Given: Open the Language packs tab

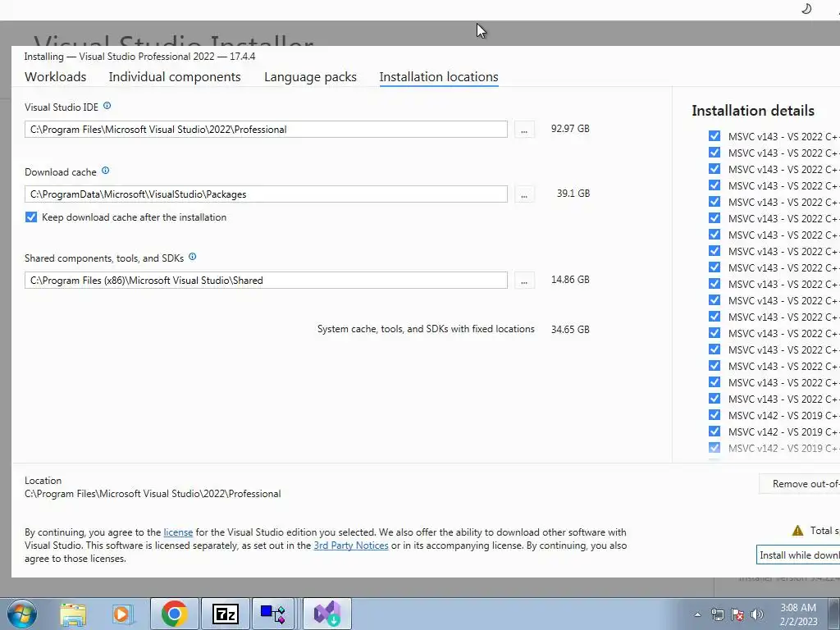Looking at the screenshot, I should (310, 76).
